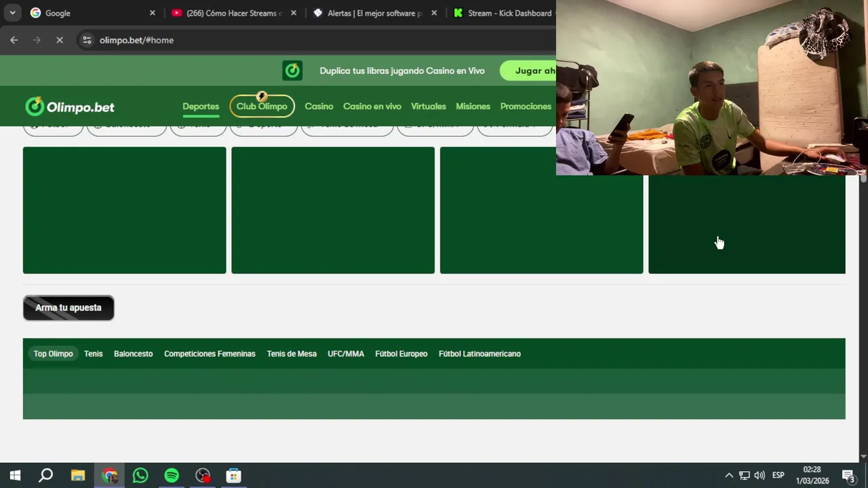Screen dimensions: 868x488
Task: Open the notification center icon
Action: 848,475
